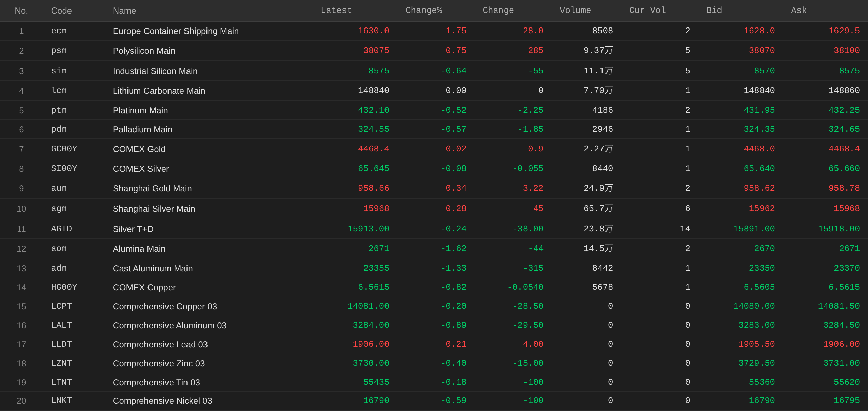Select Lithium Carbonate Main row
The image size is (868, 416).
[434, 91]
